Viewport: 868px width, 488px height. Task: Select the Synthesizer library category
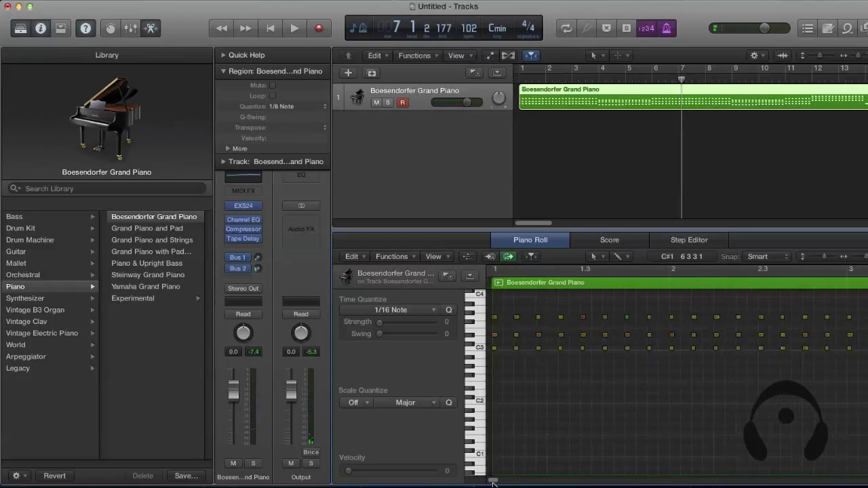(25, 298)
